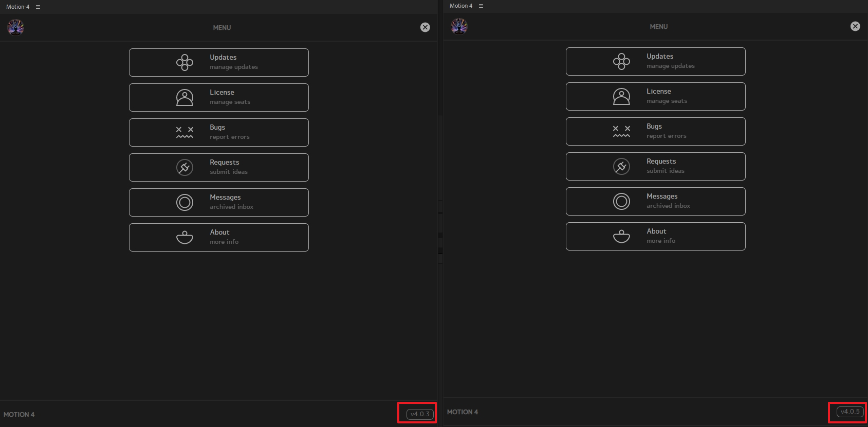
Task: Select the right Motion 4 panel tab title
Action: 461,6
